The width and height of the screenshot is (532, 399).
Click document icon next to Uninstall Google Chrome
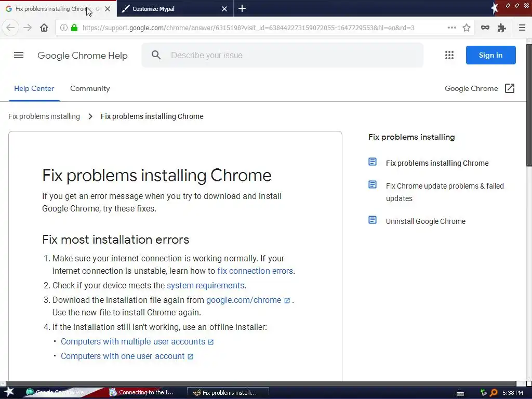pyautogui.click(x=373, y=220)
